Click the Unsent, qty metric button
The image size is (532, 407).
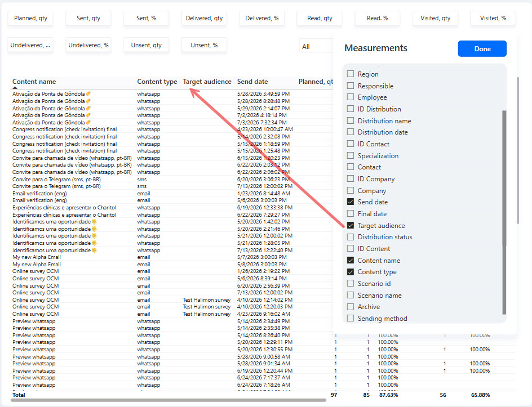tap(146, 45)
